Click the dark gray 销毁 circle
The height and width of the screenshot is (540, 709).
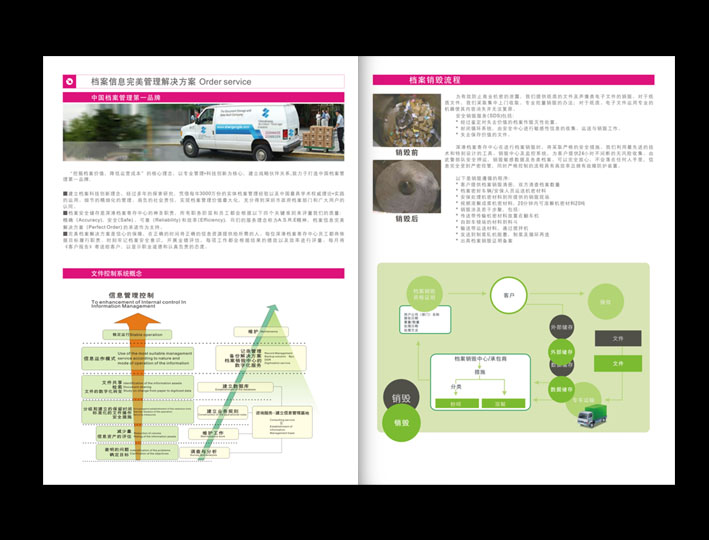click(403, 397)
